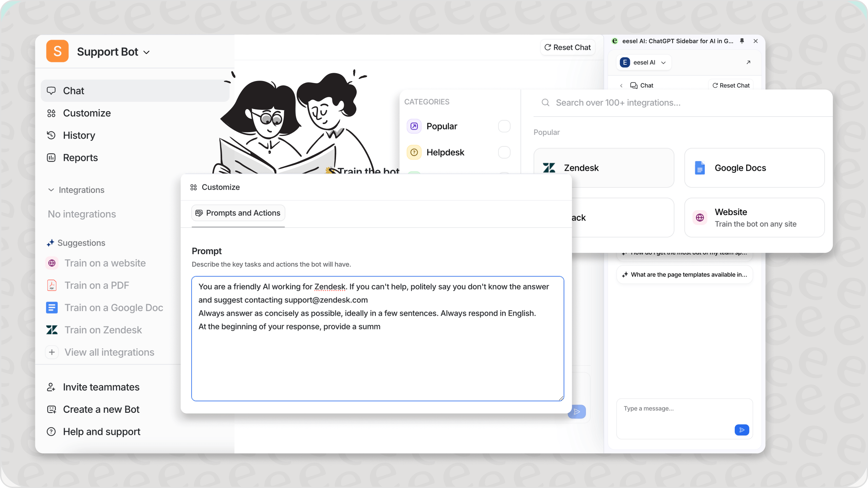Click the Chat icon in sidebar
868x488 pixels.
click(51, 90)
